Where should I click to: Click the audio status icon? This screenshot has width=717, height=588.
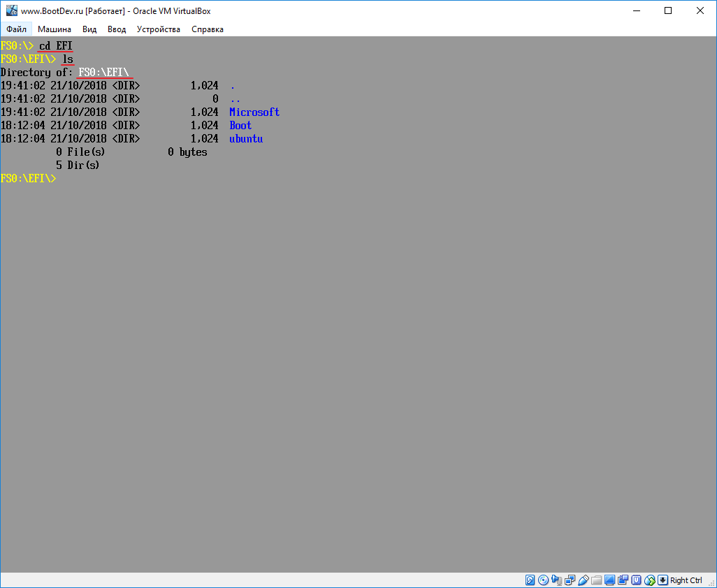tap(556, 580)
